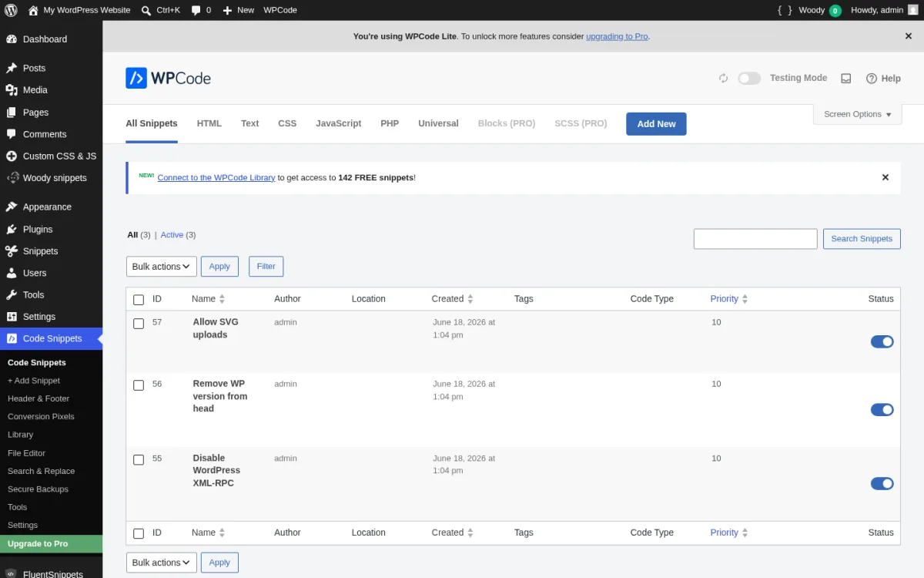Dismiss the WPCode Lite upgrade banner

click(x=909, y=36)
